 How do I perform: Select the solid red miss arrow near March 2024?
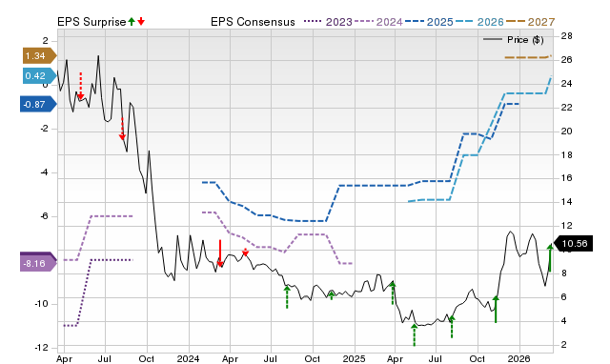(x=220, y=253)
